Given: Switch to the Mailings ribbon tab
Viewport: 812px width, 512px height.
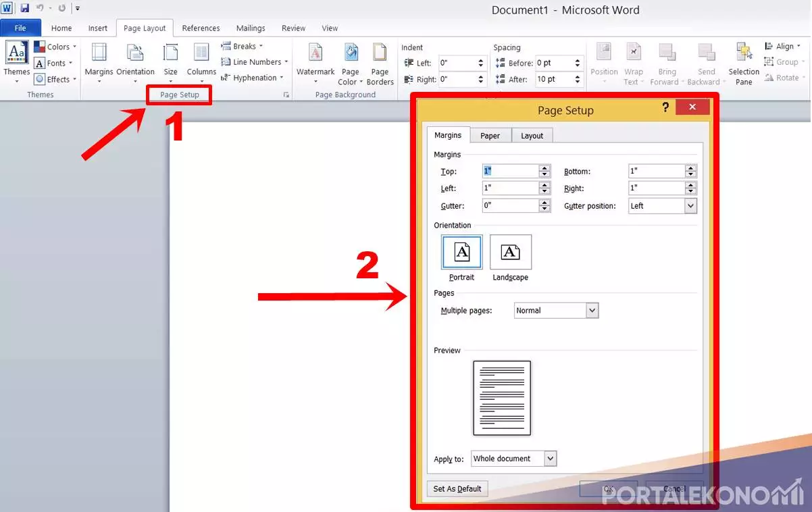Looking at the screenshot, I should click(251, 28).
